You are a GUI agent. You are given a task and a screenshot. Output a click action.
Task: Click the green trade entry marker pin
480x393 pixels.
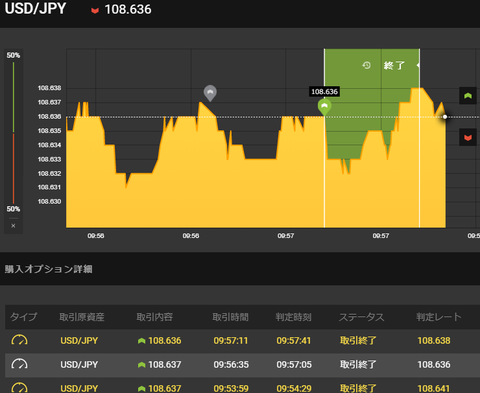tap(324, 107)
